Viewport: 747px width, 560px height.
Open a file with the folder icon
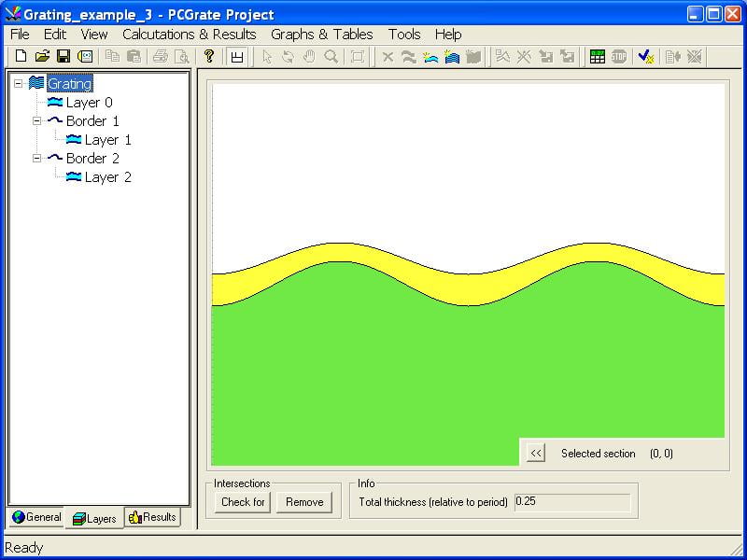(x=42, y=57)
